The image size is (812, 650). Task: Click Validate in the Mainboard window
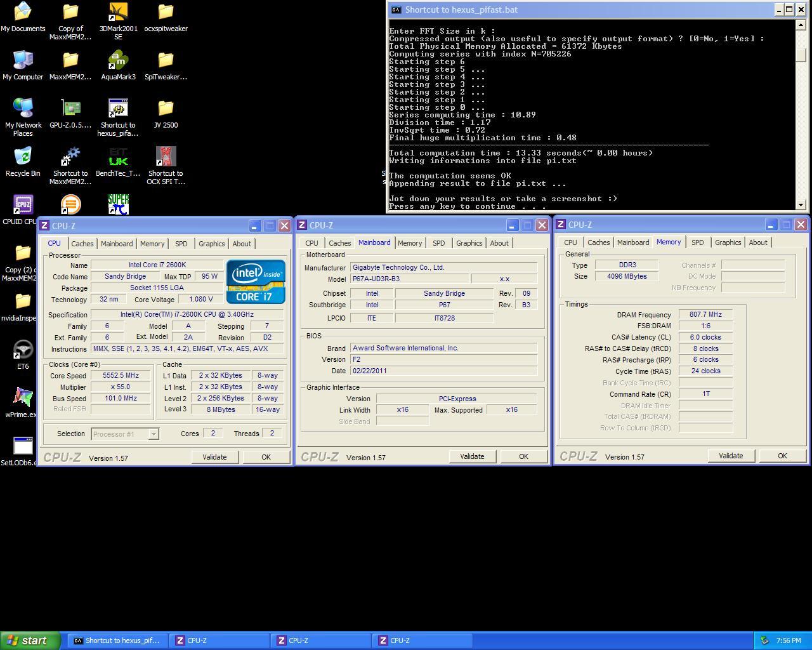point(472,456)
